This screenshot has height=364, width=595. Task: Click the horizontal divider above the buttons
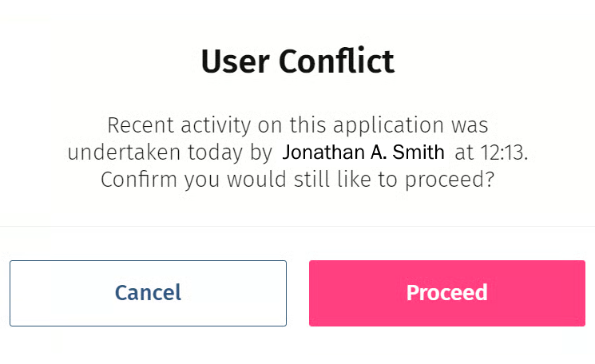297,227
